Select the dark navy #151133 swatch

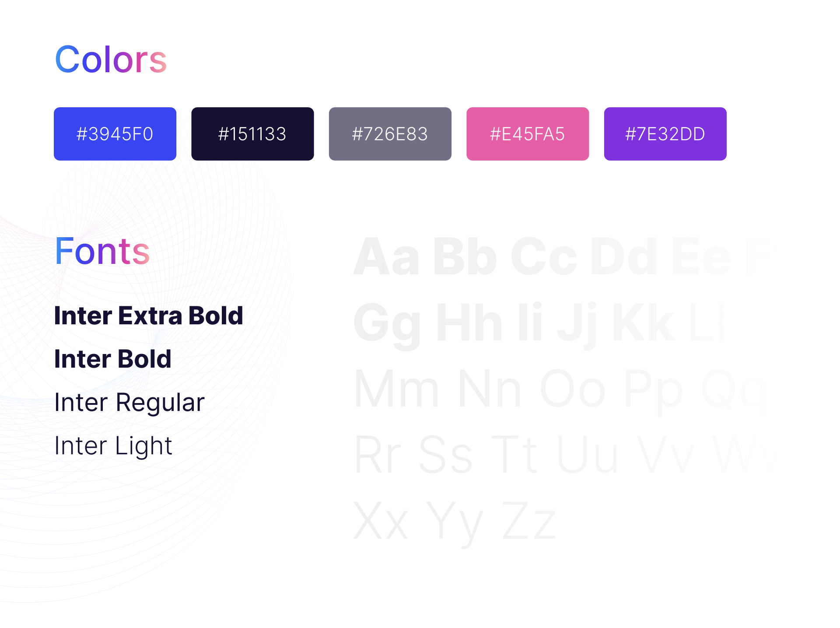click(x=252, y=134)
